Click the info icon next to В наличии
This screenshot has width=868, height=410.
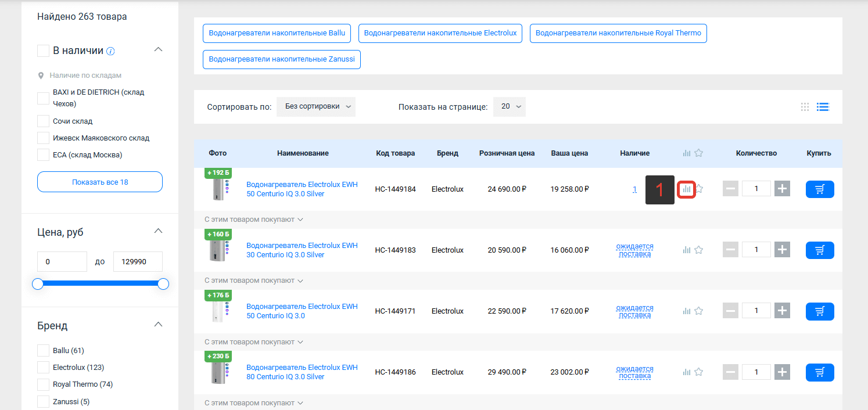(x=110, y=51)
